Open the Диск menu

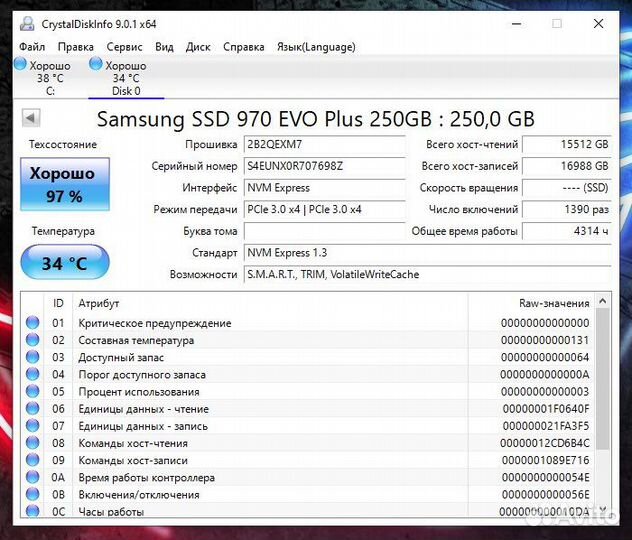[198, 47]
